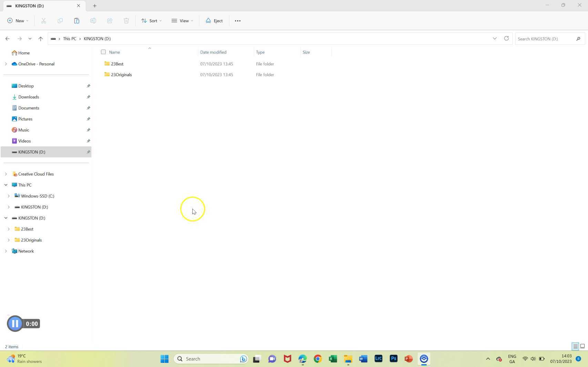Open Photoshop from the taskbar
This screenshot has width=588, height=367.
(x=393, y=359)
